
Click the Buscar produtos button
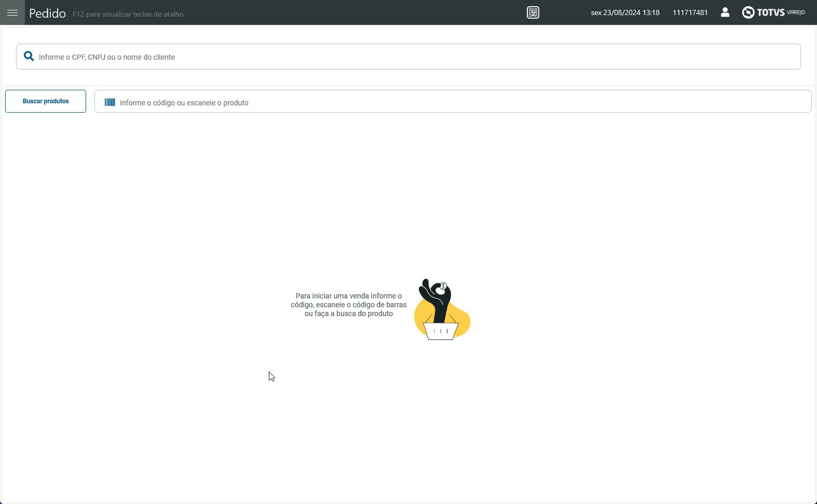point(46,101)
